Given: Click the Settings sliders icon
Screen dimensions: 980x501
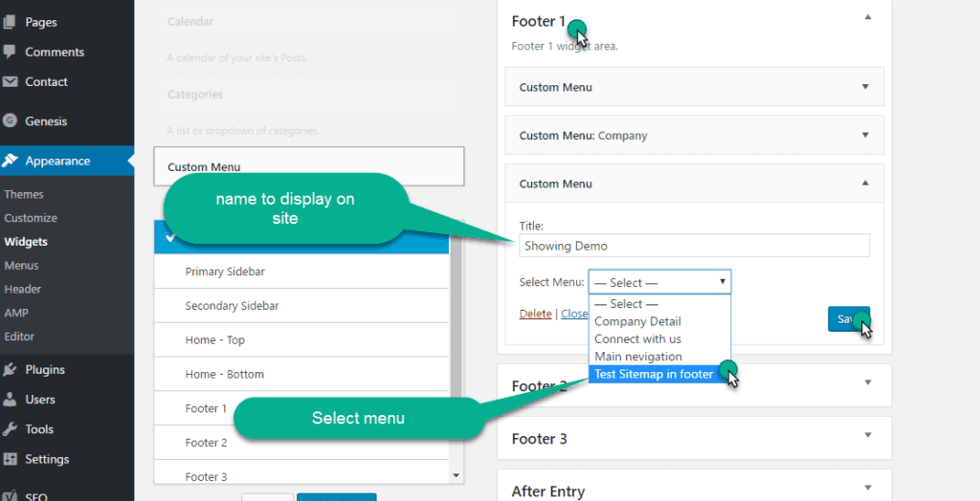Looking at the screenshot, I should (x=10, y=459).
